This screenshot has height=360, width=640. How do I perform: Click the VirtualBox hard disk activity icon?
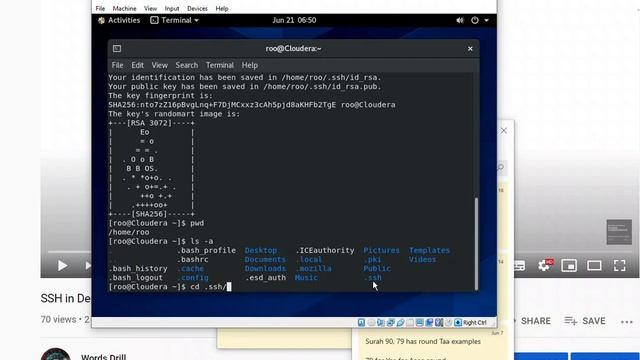[361, 323]
